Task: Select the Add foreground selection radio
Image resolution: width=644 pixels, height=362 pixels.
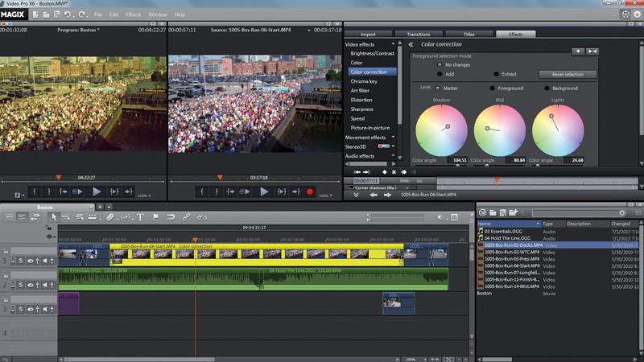Action: tap(439, 74)
